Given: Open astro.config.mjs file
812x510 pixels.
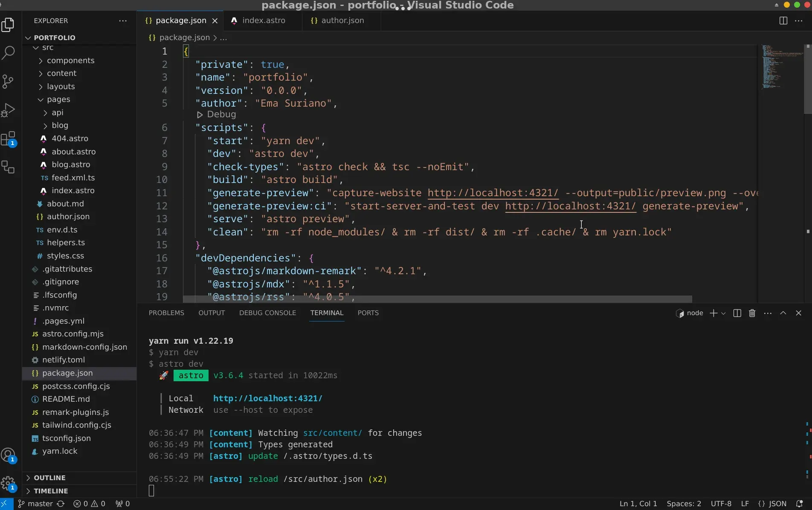Looking at the screenshot, I should tap(73, 334).
